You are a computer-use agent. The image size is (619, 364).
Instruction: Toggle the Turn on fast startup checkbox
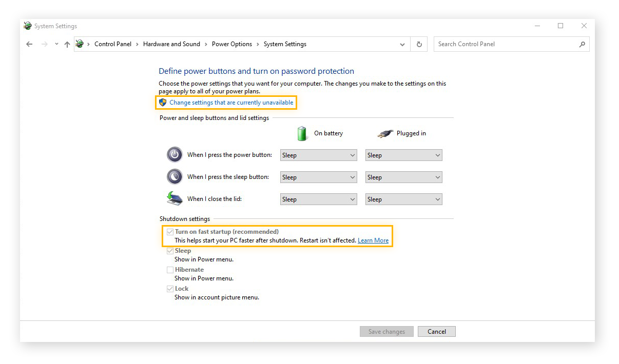170,231
